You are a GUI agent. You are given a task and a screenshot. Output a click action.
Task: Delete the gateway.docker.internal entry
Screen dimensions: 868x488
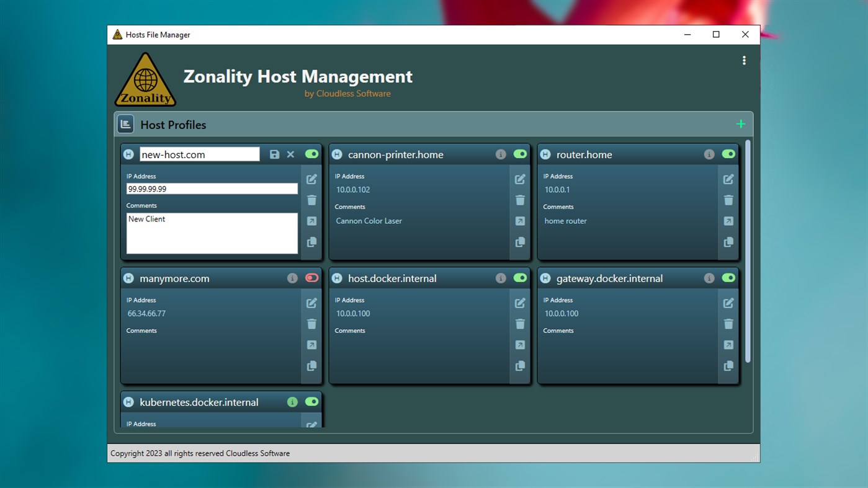coord(728,324)
